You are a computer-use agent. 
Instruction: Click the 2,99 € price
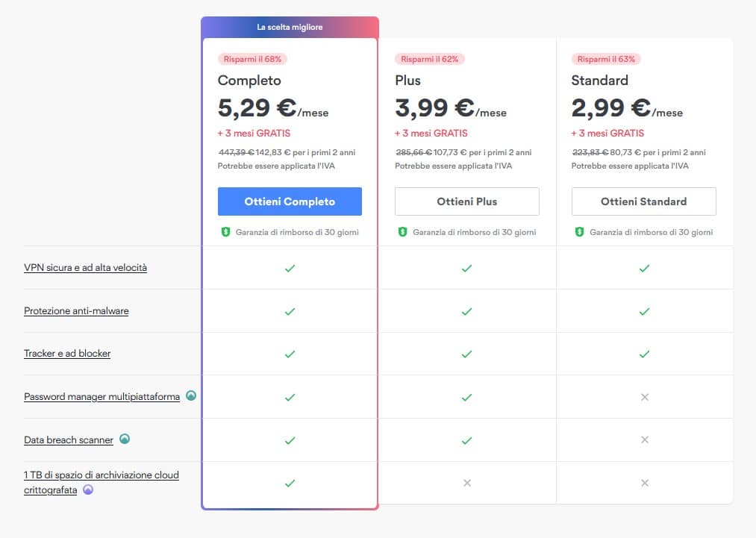611,108
